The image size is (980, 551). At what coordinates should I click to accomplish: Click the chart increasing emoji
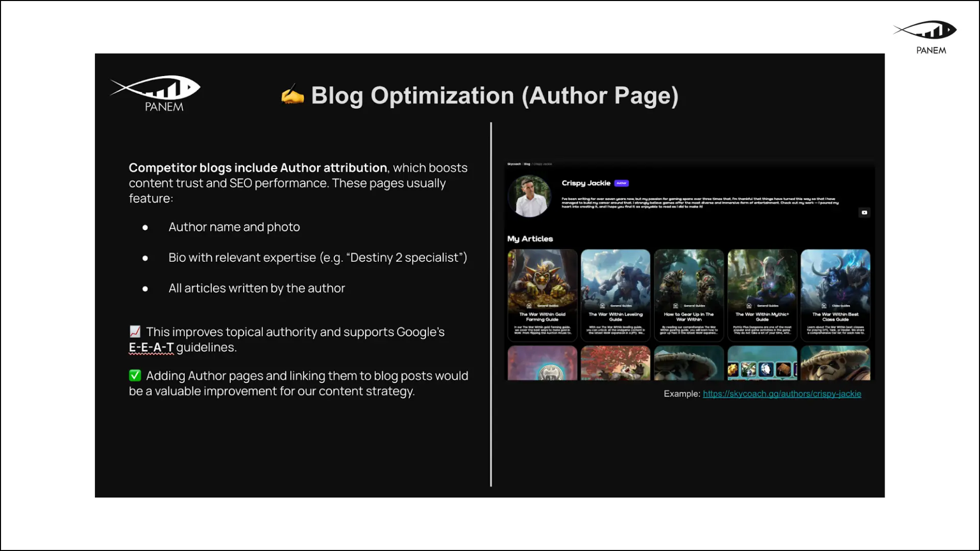click(x=135, y=332)
